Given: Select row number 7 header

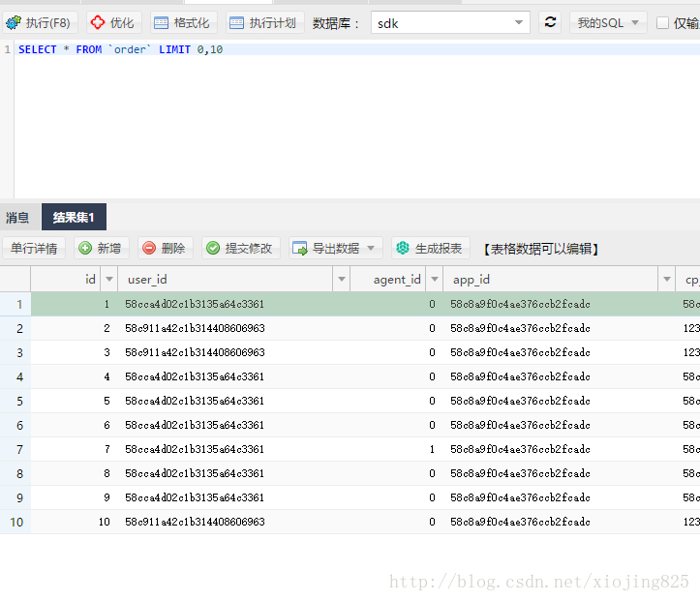Looking at the screenshot, I should [15, 449].
